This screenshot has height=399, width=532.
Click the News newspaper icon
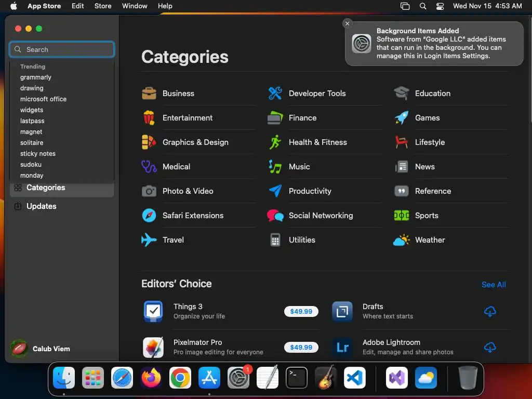(x=402, y=167)
